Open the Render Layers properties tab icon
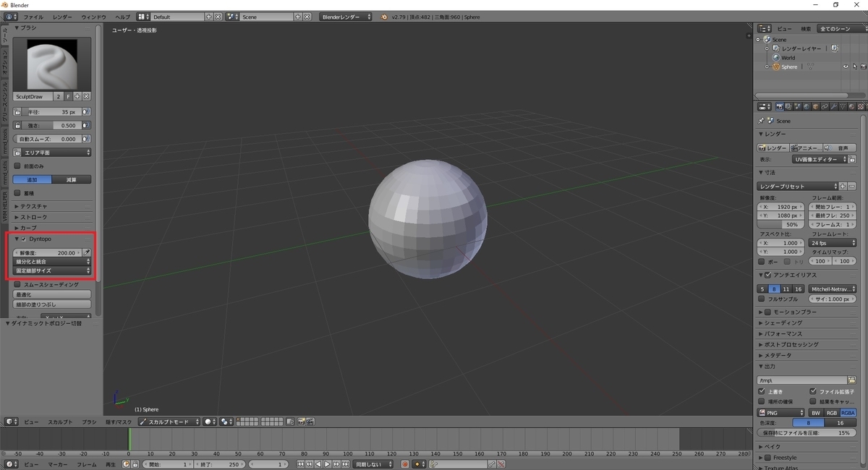The width and height of the screenshot is (868, 470). pyautogui.click(x=788, y=107)
